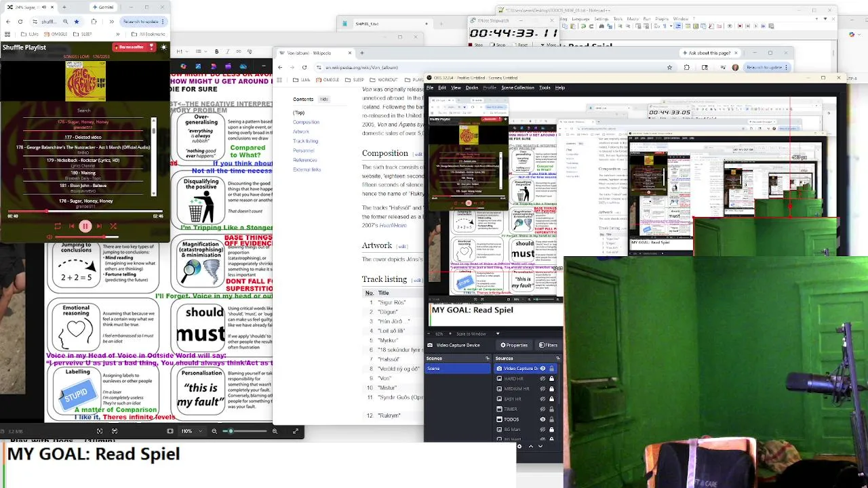This screenshot has height=488, width=868.
Task: Open OBS Help menu
Action: tap(560, 87)
